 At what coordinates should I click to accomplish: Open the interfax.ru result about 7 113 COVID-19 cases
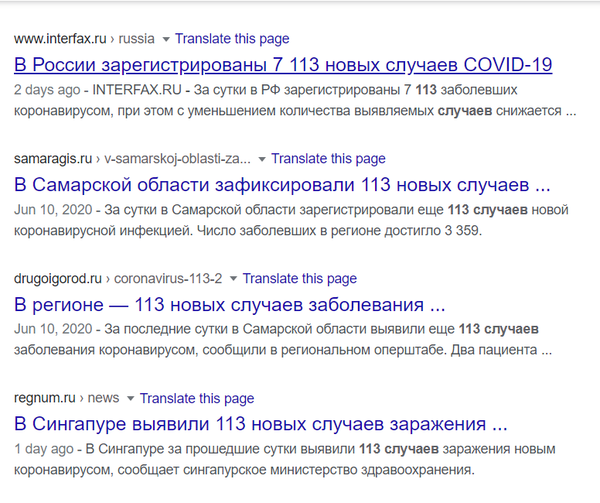(283, 64)
